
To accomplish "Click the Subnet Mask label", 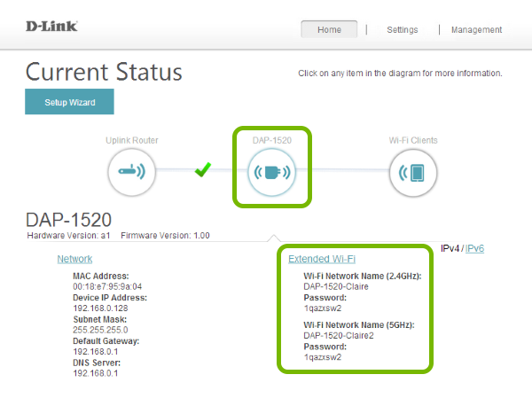I will point(99,319).
